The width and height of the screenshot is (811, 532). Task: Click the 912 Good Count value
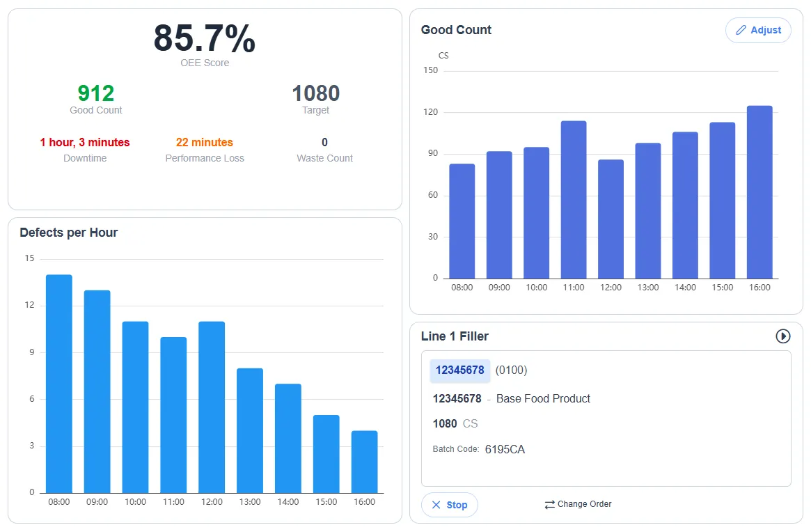click(x=95, y=94)
